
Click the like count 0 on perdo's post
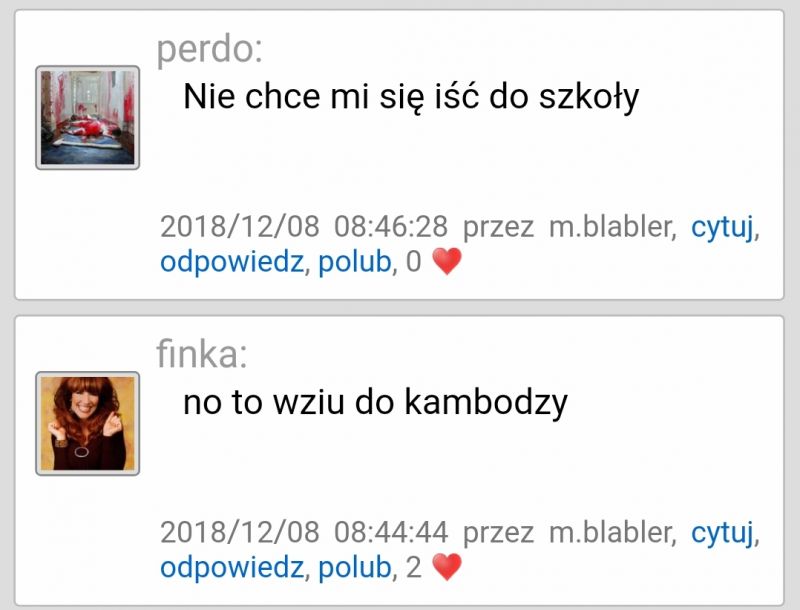(414, 262)
